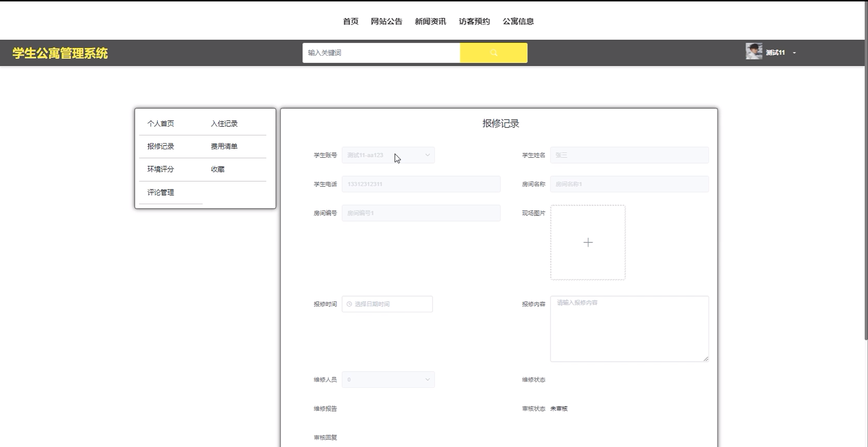This screenshot has width=868, height=447.
Task: Open the 公寓信息 navigation item
Action: 518,21
